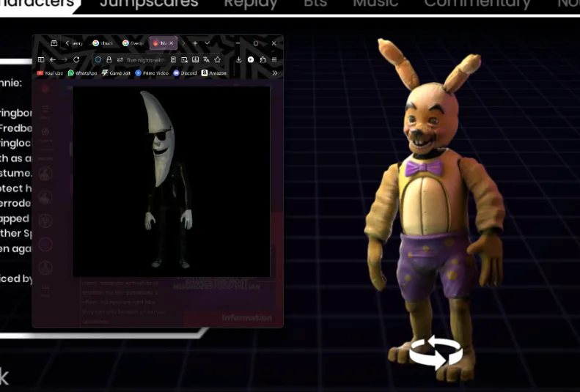Open site permissions icon in address bar

[x=120, y=59]
